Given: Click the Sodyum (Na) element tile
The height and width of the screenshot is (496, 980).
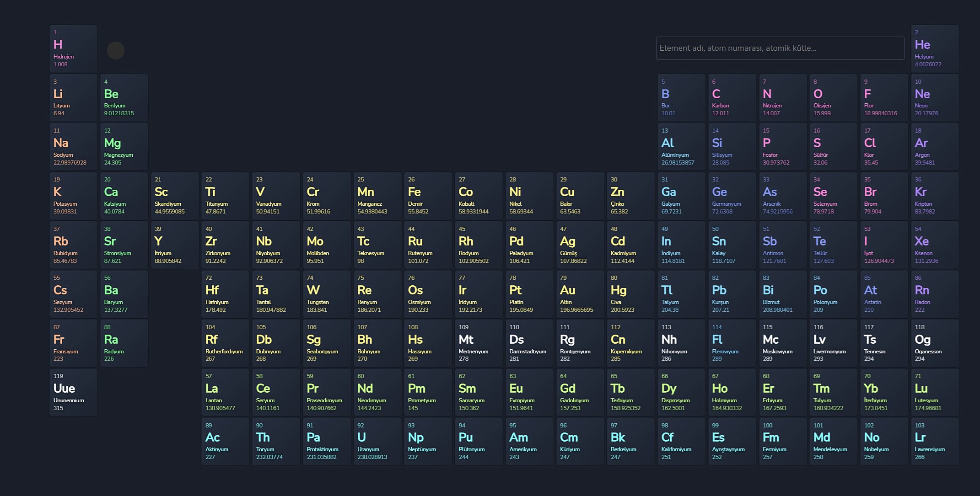Looking at the screenshot, I should tap(73, 147).
